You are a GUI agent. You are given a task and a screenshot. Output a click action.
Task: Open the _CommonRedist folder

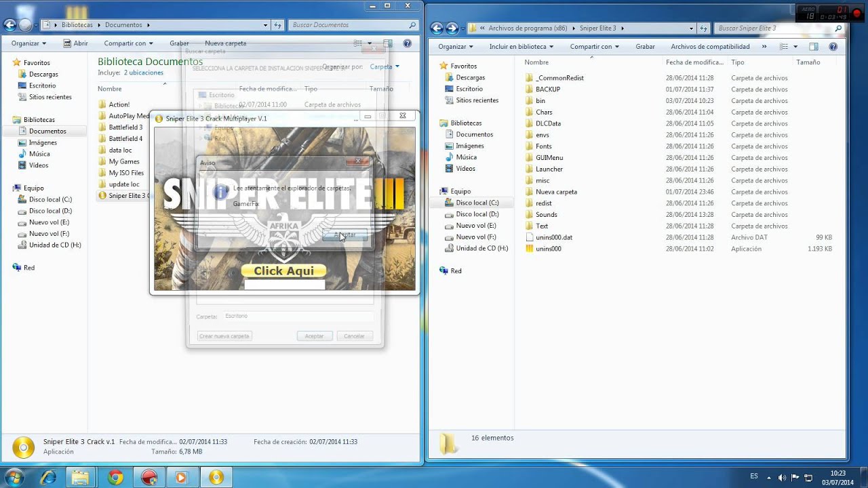coord(559,78)
